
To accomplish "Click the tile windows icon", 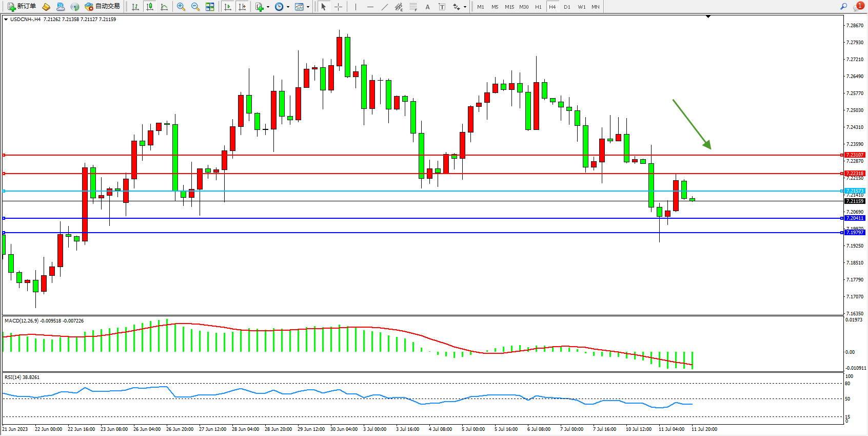I will (210, 7).
